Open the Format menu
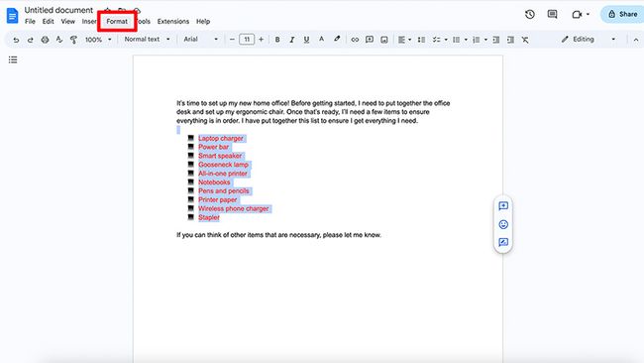 [117, 22]
